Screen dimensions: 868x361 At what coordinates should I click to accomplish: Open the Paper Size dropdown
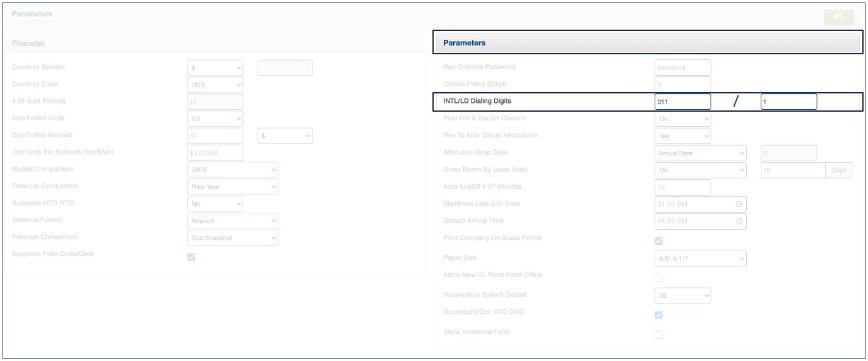(701, 259)
